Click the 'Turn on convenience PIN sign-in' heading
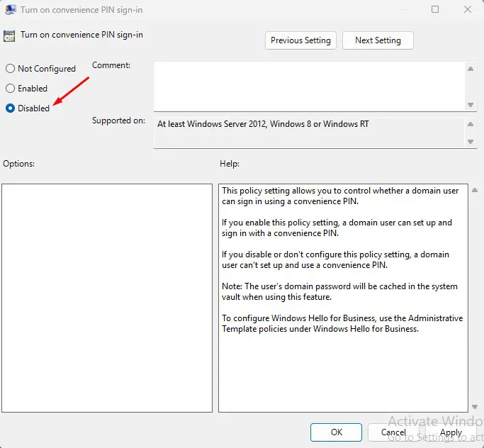The image size is (484, 448). pos(81,35)
